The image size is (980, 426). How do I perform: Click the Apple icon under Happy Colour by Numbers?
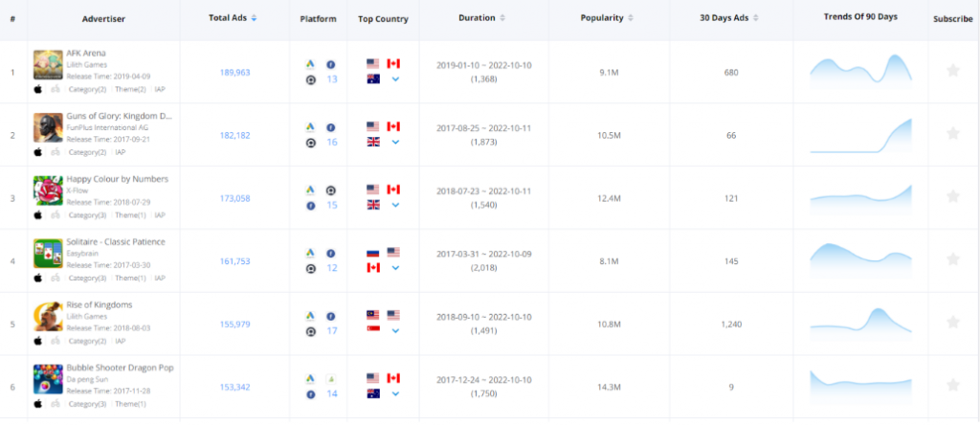(x=38, y=214)
